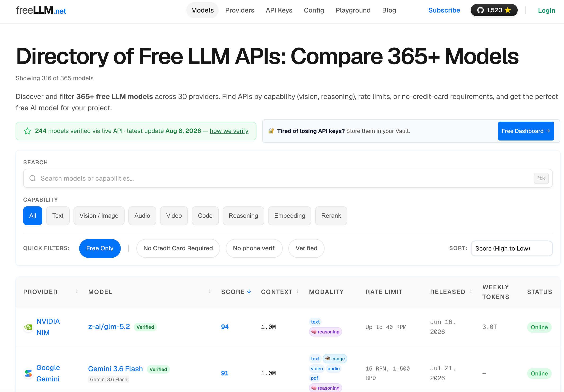Click the Google Gemini provider logo
Viewport: 564px width, 392px height.
(28, 373)
